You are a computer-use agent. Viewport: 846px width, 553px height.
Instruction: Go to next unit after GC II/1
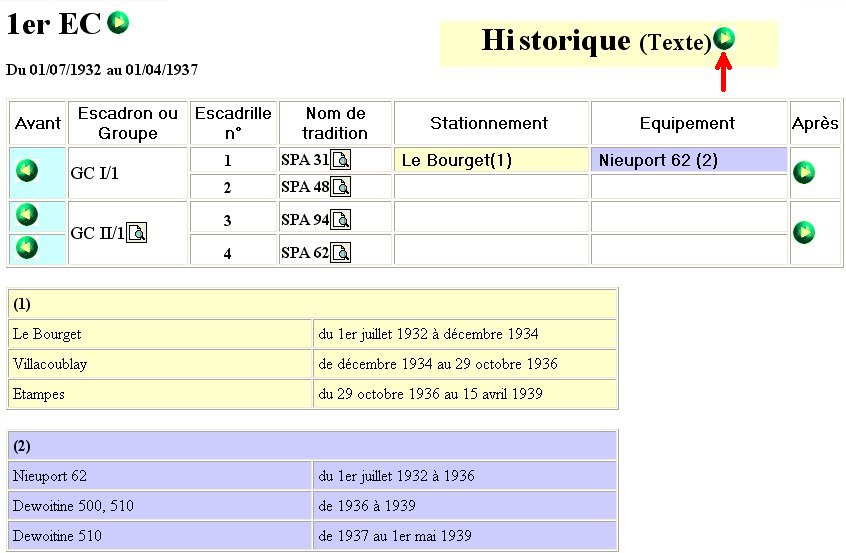coord(804,233)
